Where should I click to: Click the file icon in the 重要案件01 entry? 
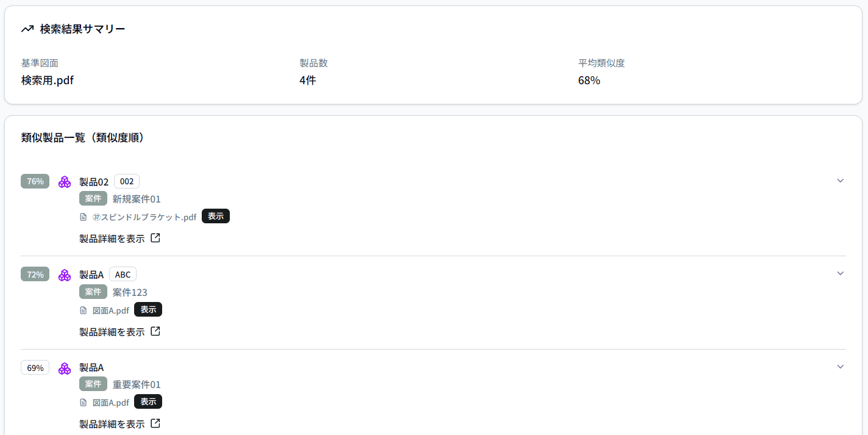point(84,403)
